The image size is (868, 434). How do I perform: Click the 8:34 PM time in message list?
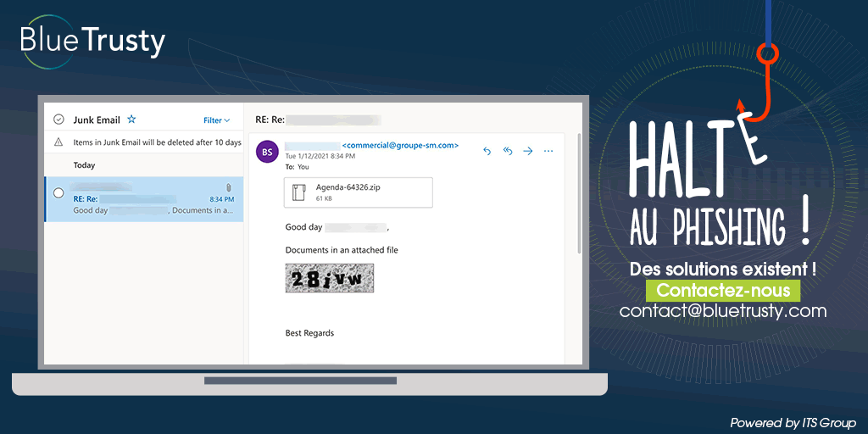click(x=222, y=199)
